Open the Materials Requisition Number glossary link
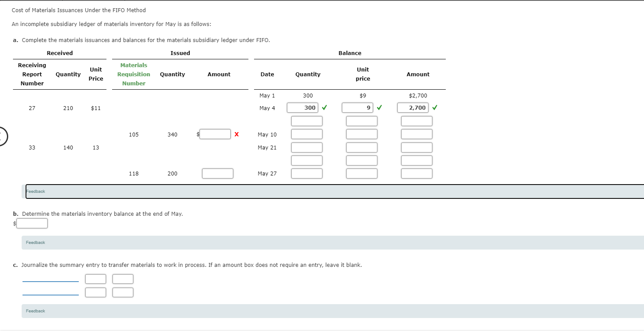The image size is (644, 331). (x=134, y=74)
